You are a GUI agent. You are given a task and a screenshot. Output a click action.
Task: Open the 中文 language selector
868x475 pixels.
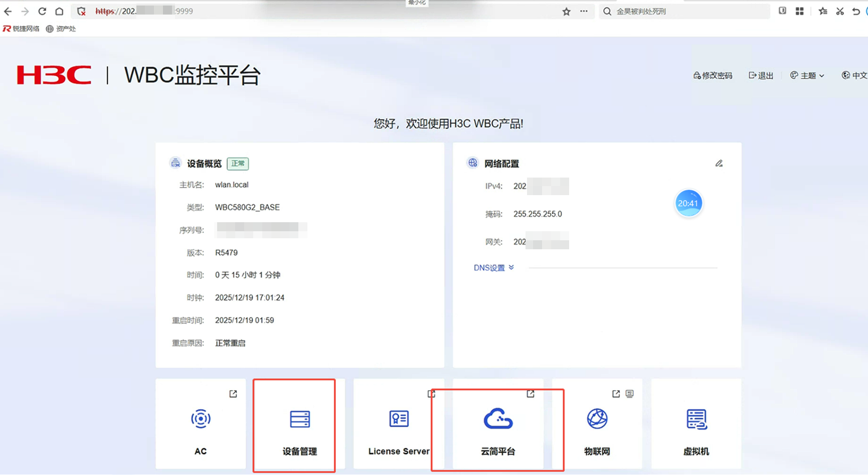(x=854, y=76)
